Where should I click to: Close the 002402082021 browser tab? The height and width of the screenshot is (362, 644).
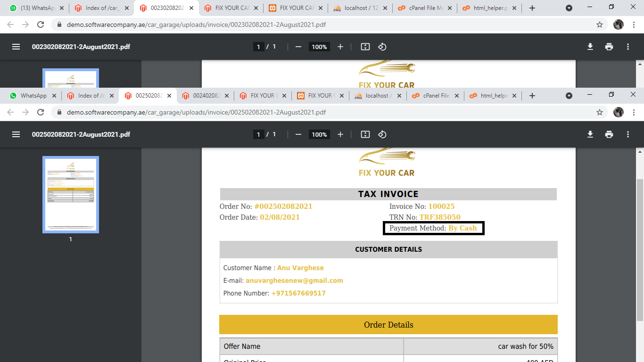[x=226, y=96]
